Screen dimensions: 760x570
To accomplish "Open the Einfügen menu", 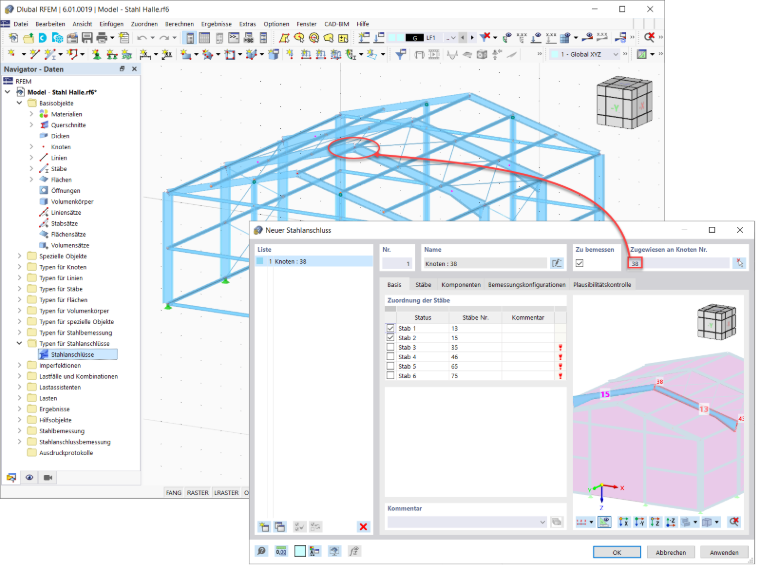I will pyautogui.click(x=111, y=24).
